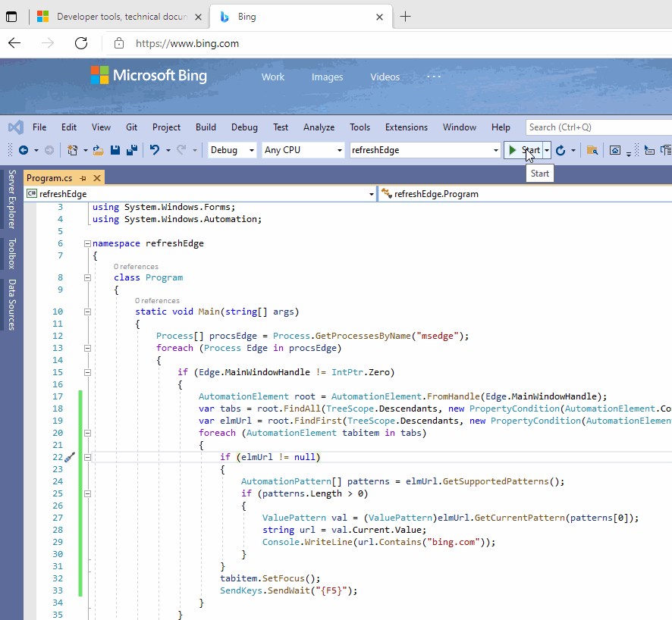Open the Toolbox side panel tab

11,253
